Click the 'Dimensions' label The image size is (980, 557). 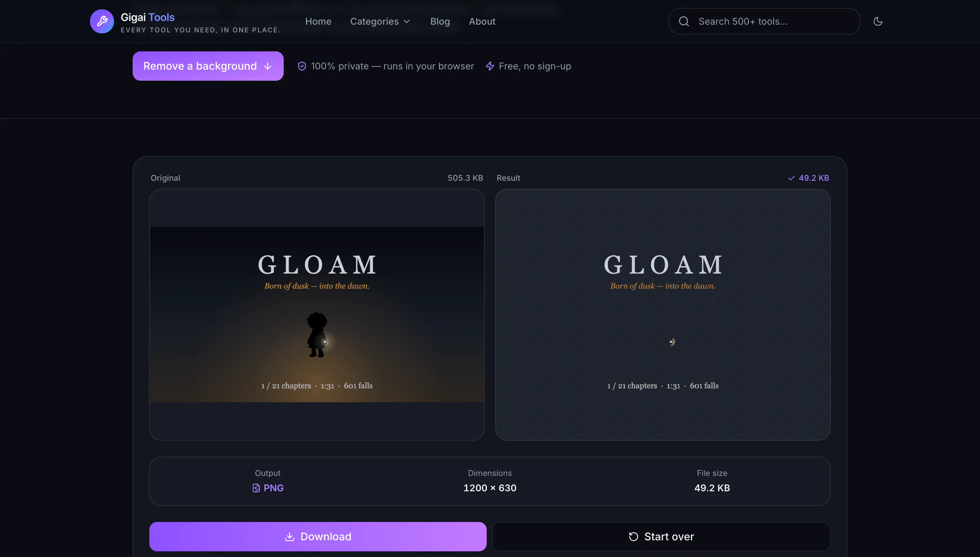(490, 473)
